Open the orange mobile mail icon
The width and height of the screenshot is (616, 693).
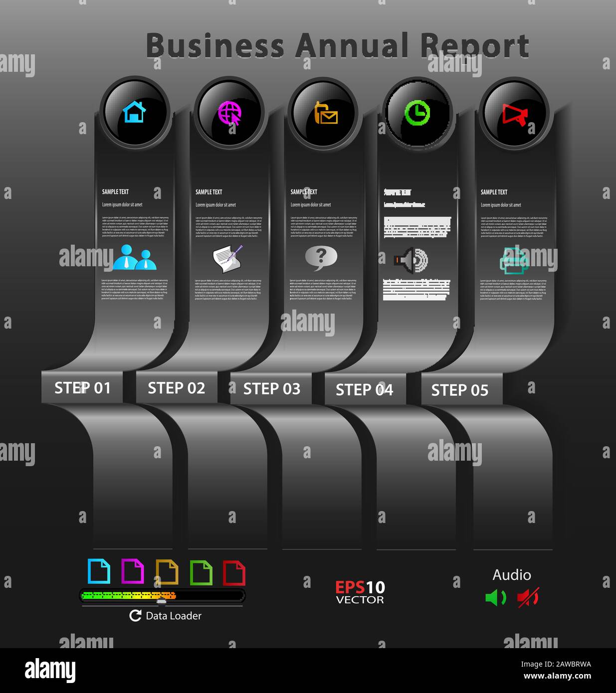pyautogui.click(x=325, y=113)
